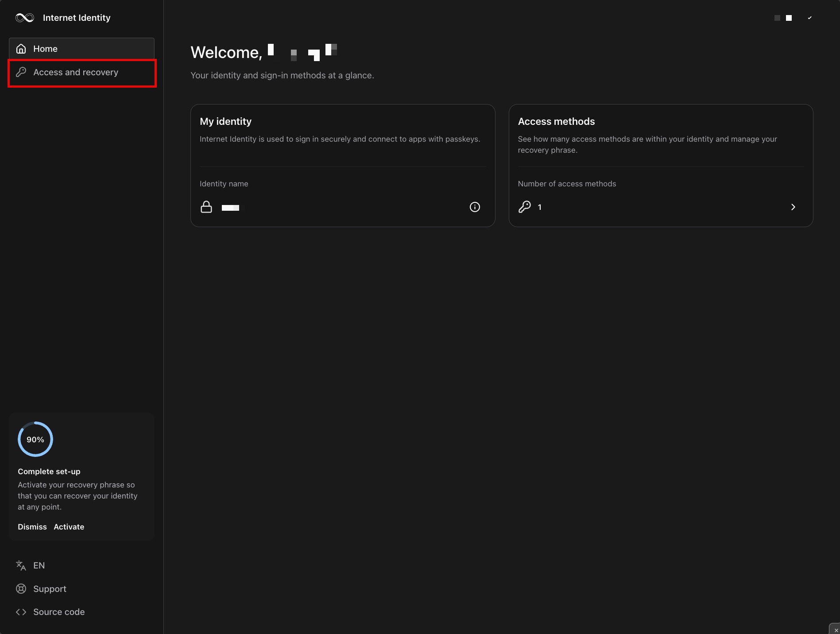Click the key icon beside access count

coord(525,207)
